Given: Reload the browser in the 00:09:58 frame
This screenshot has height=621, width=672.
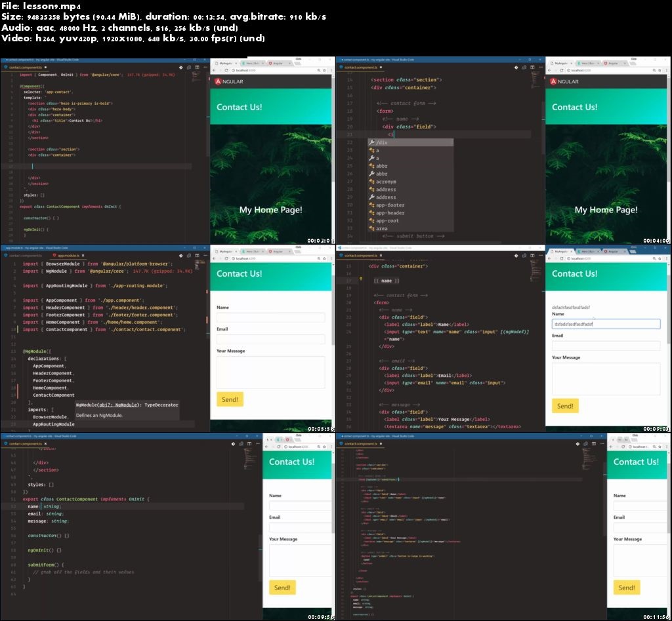Looking at the screenshot, I should click(278, 447).
